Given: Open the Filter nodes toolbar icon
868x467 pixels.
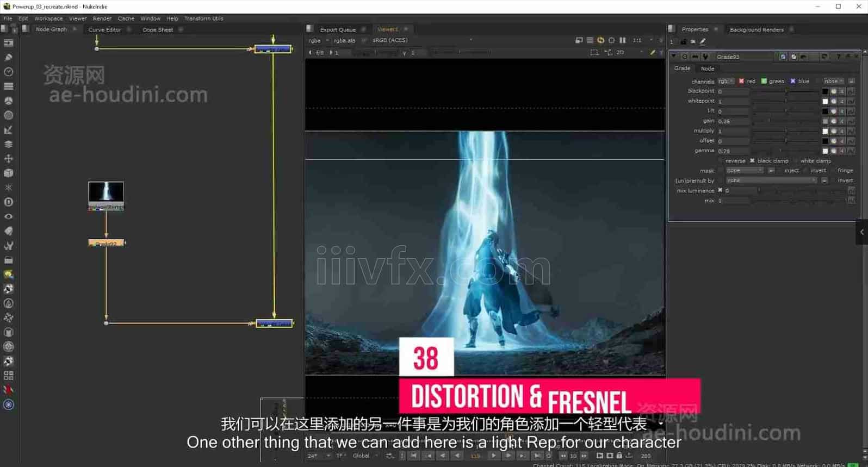Looking at the screenshot, I should click(x=9, y=115).
